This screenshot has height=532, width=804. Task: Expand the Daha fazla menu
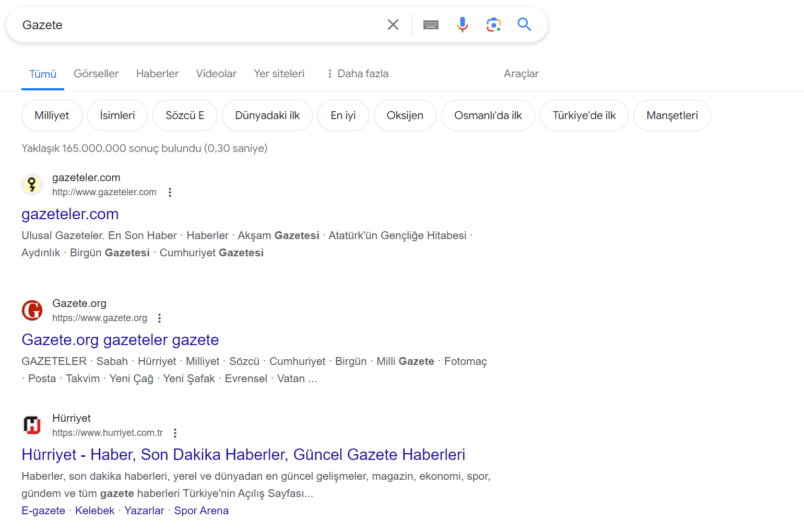(358, 74)
